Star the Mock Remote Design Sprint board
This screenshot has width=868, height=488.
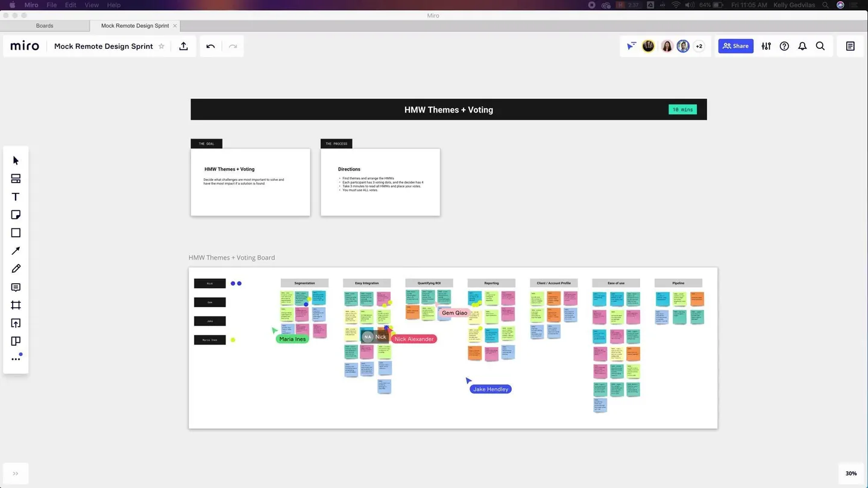161,46
